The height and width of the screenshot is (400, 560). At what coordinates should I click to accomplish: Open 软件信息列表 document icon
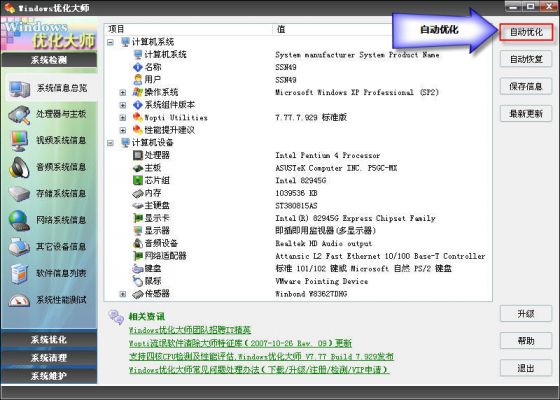coord(19,274)
